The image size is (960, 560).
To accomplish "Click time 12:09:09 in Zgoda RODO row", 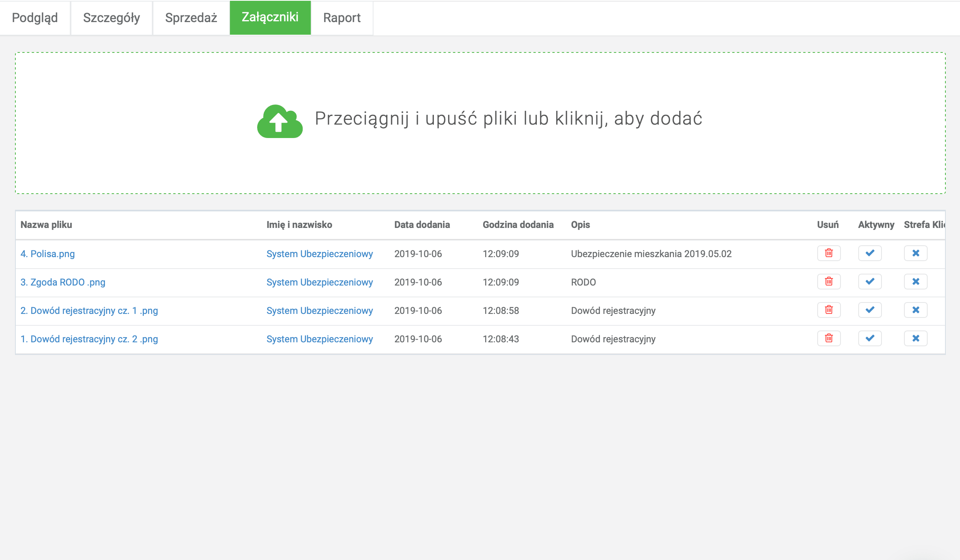I will tap(501, 282).
